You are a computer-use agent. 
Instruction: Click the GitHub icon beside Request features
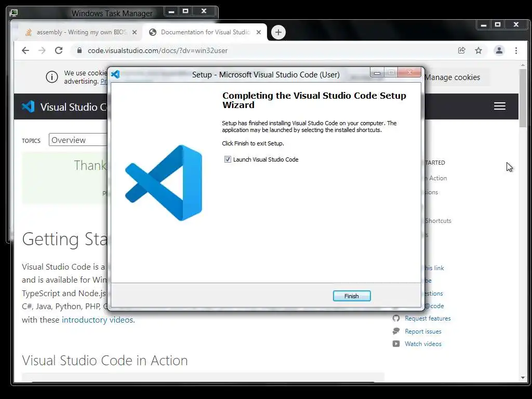coord(396,318)
